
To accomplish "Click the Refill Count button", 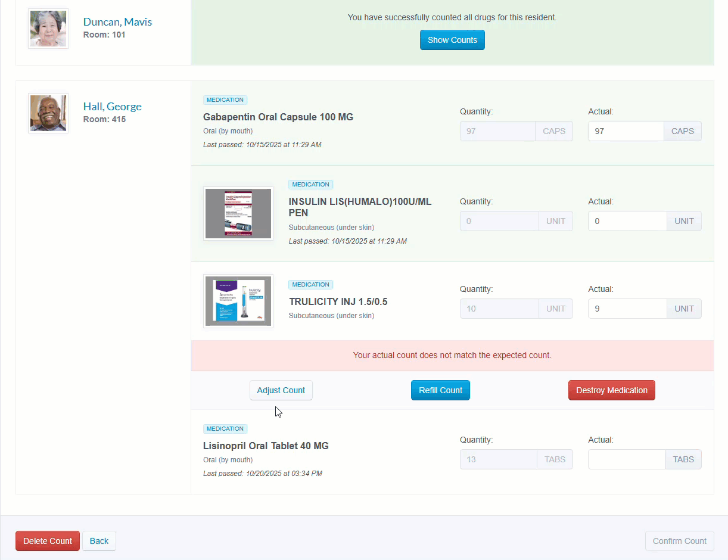I will (440, 390).
